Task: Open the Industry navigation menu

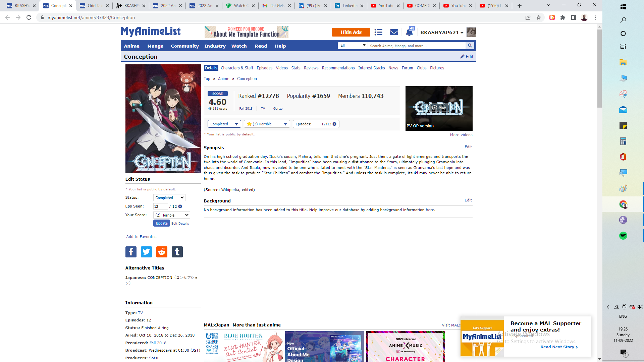Action: coord(215,46)
